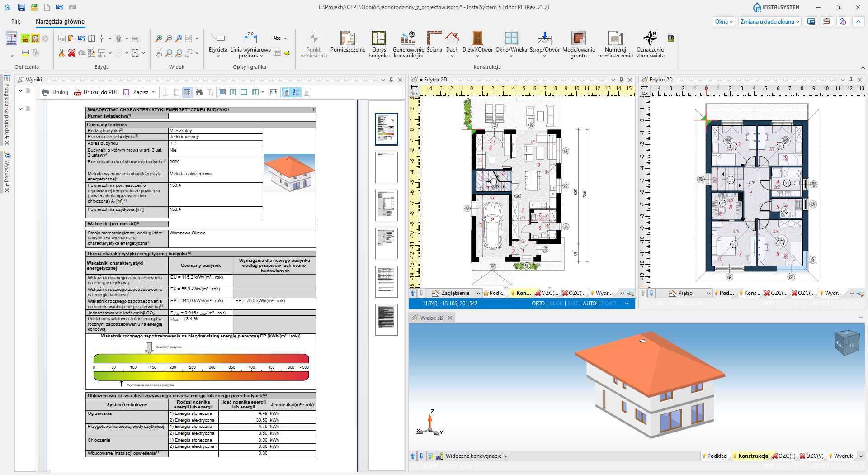Select the Ściana wall tool

(x=434, y=42)
